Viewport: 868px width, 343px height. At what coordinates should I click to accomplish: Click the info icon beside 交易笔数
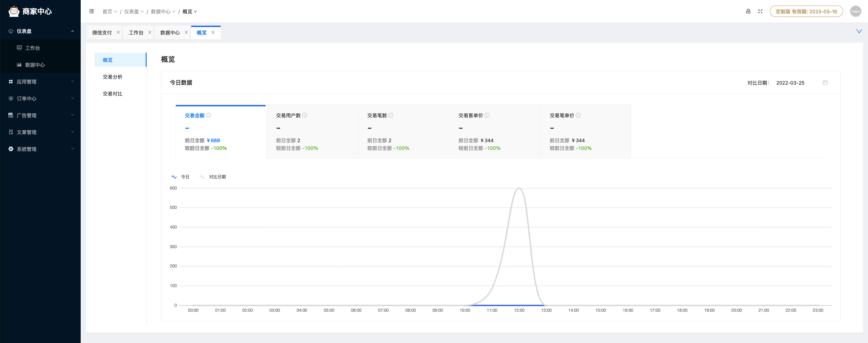391,115
